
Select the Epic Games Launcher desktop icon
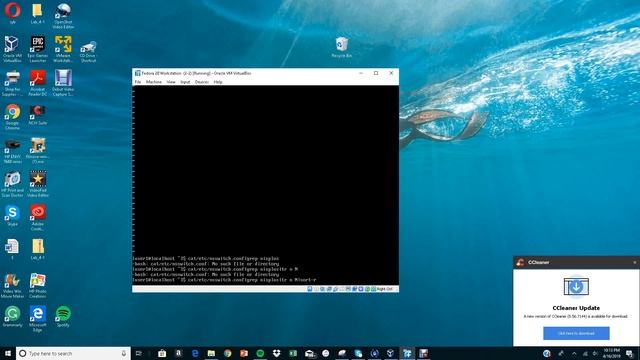click(38, 49)
